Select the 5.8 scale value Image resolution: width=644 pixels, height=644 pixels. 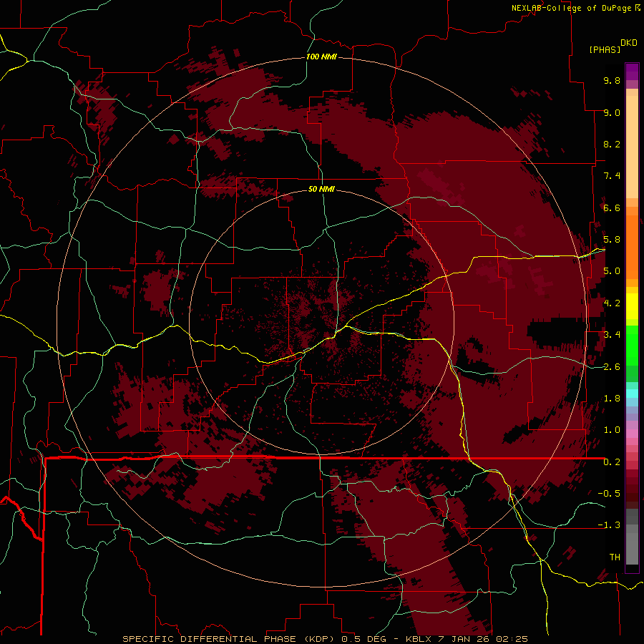click(x=612, y=240)
